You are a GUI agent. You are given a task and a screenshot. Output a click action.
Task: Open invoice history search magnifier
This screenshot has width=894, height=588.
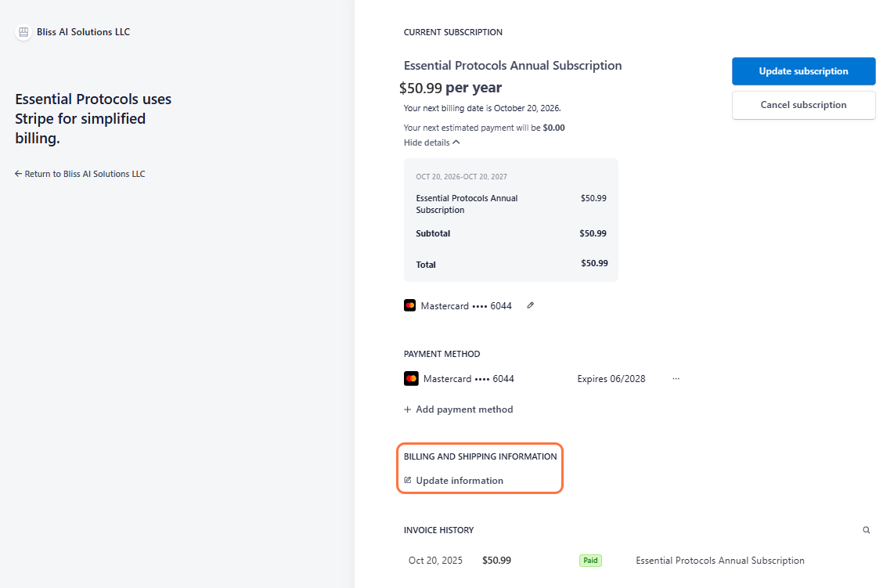click(x=866, y=530)
